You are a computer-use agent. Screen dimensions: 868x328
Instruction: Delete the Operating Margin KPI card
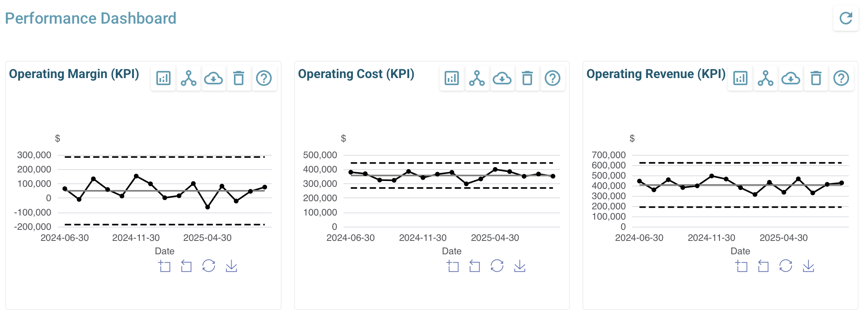pos(239,78)
